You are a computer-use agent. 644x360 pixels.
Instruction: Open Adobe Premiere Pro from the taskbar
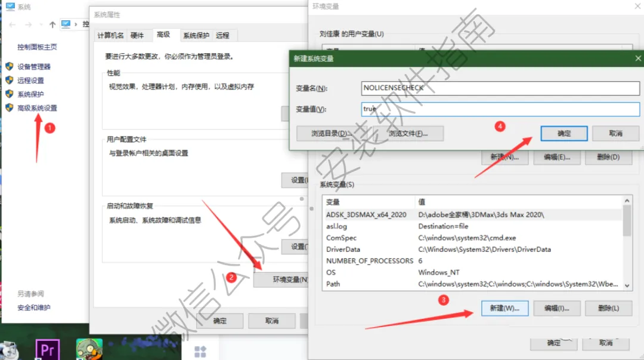48,350
